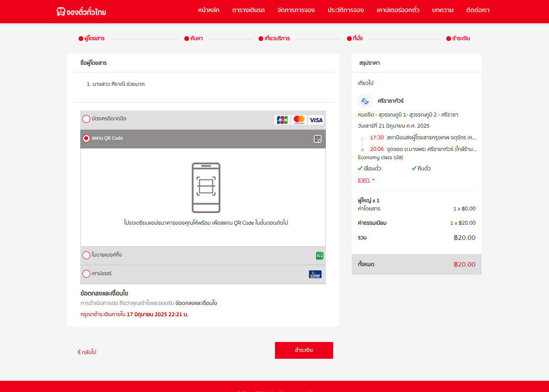Screen dimensions: 549x392
Task: Go to ค้นหา progress step
Action: tap(193, 38)
